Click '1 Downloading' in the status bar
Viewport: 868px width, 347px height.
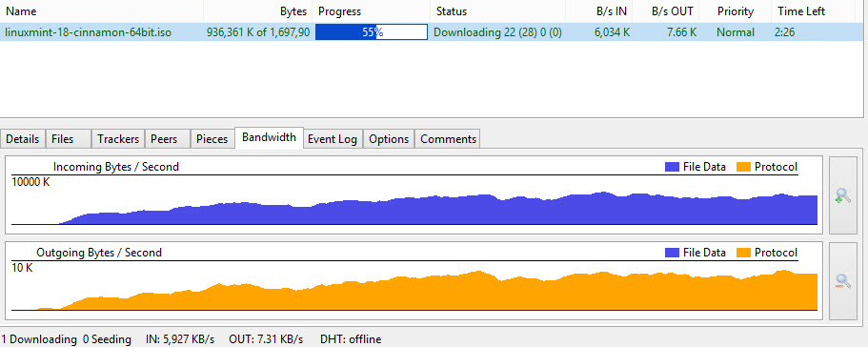pyautogui.click(x=39, y=339)
